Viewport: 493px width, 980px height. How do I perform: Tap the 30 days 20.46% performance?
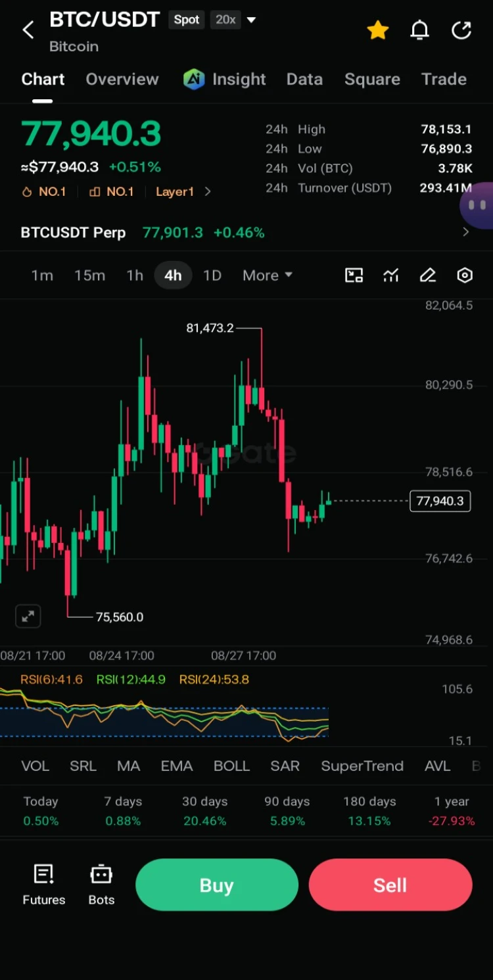pyautogui.click(x=204, y=811)
